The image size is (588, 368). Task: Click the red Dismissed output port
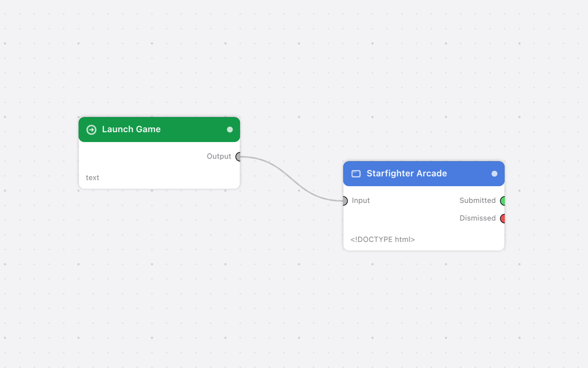(x=503, y=219)
